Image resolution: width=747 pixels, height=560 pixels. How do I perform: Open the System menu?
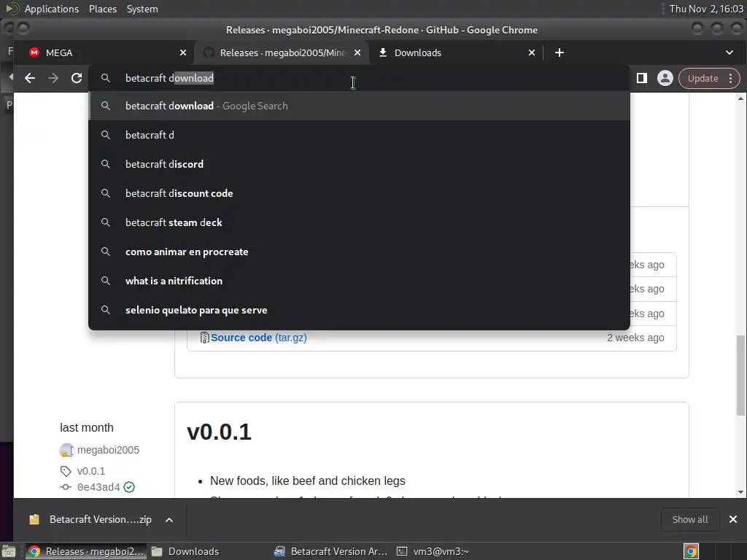pyautogui.click(x=142, y=9)
